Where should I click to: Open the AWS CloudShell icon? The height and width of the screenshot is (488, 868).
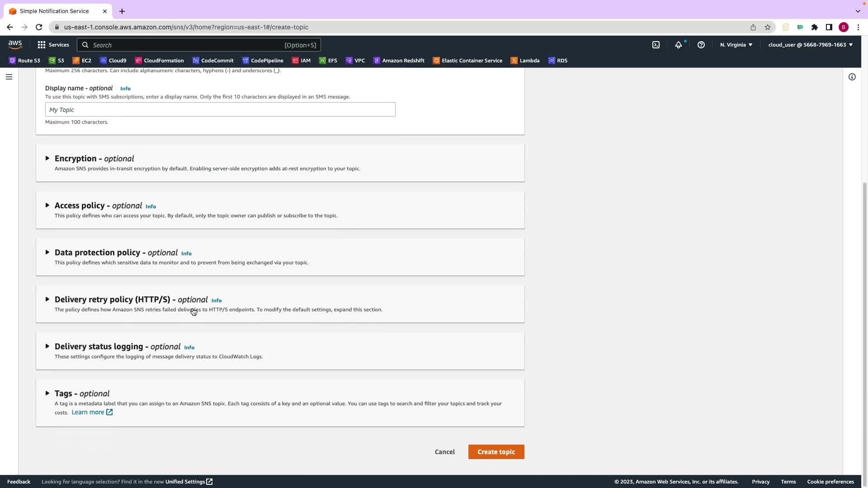[x=656, y=45]
